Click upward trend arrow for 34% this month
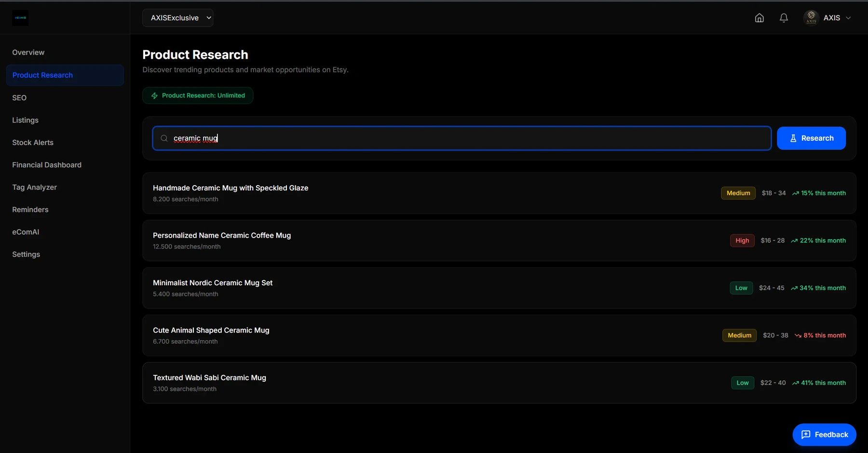868x453 pixels. coord(794,288)
